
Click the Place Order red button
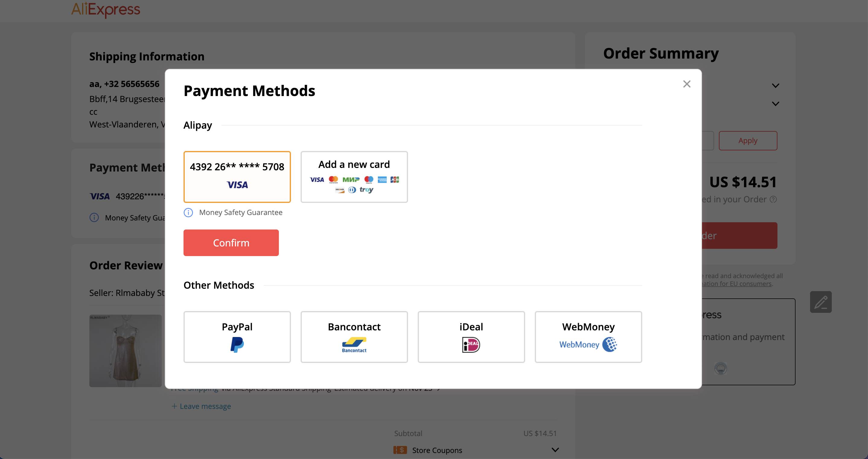tap(740, 236)
